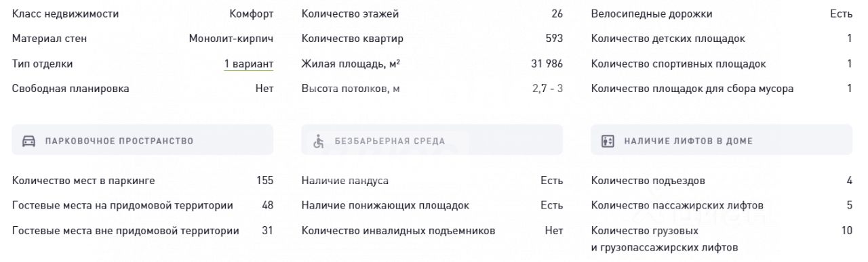Click the Количество мест в паркинге value
Screen dimensions: 868x262
pos(265,181)
